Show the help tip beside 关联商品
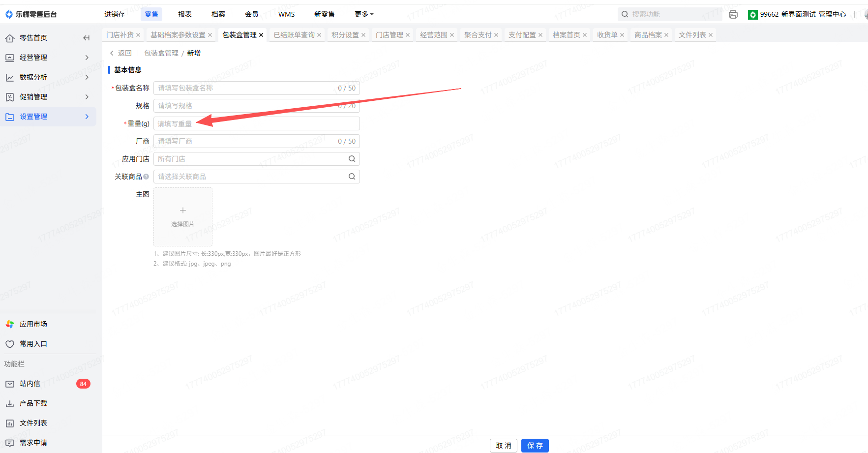This screenshot has height=453, width=868. [x=146, y=177]
